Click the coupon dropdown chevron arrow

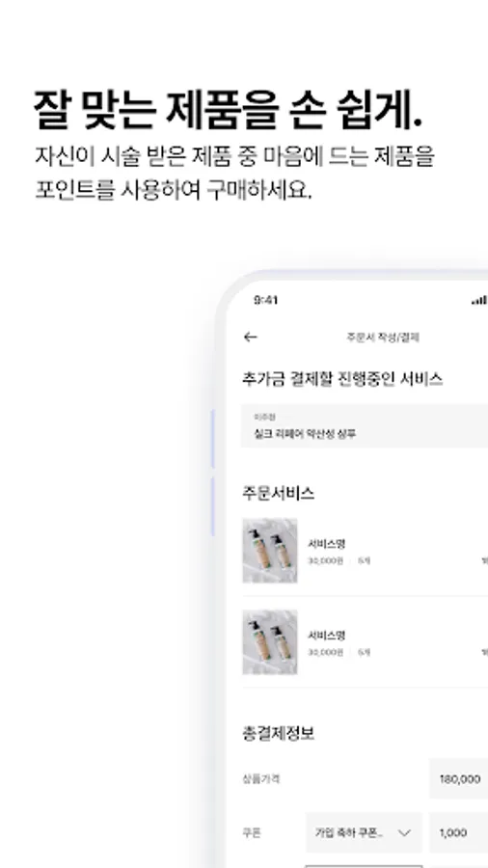pos(404,832)
